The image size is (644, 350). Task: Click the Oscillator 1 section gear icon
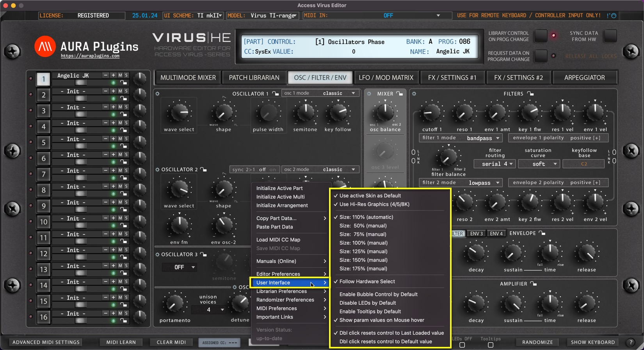158,94
